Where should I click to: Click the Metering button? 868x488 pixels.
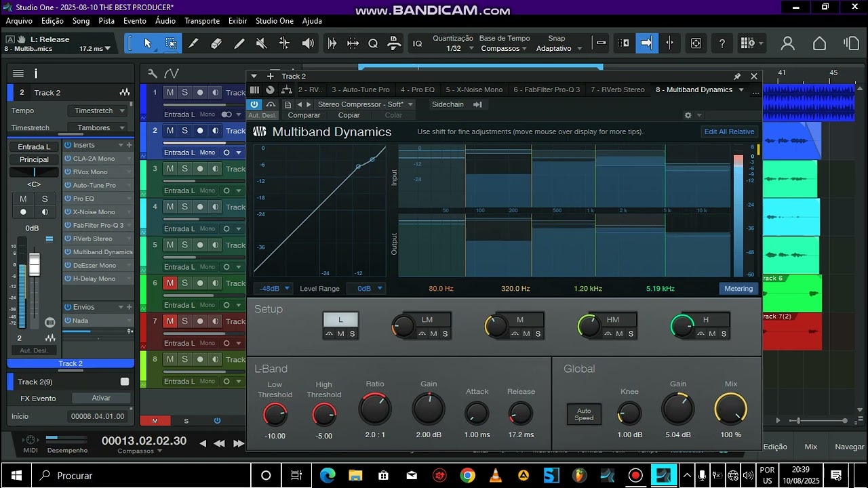pyautogui.click(x=738, y=289)
